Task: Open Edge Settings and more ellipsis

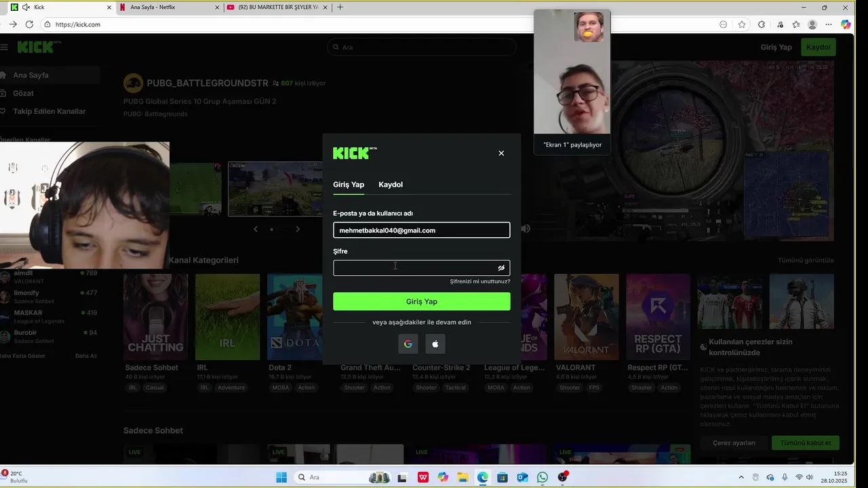Action: pyautogui.click(x=829, y=24)
